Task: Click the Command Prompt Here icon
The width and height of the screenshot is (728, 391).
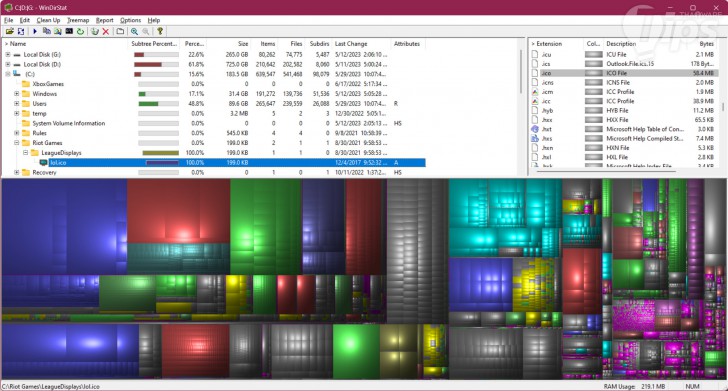Action: tap(69, 31)
